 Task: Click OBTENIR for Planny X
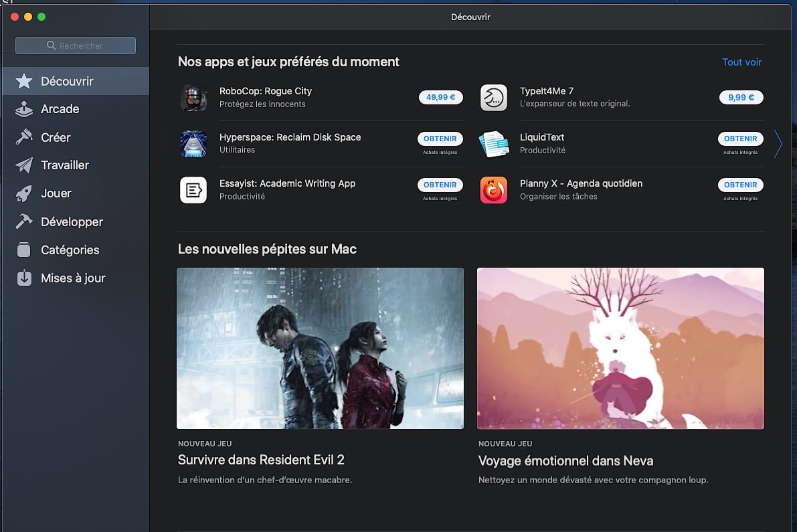point(741,185)
